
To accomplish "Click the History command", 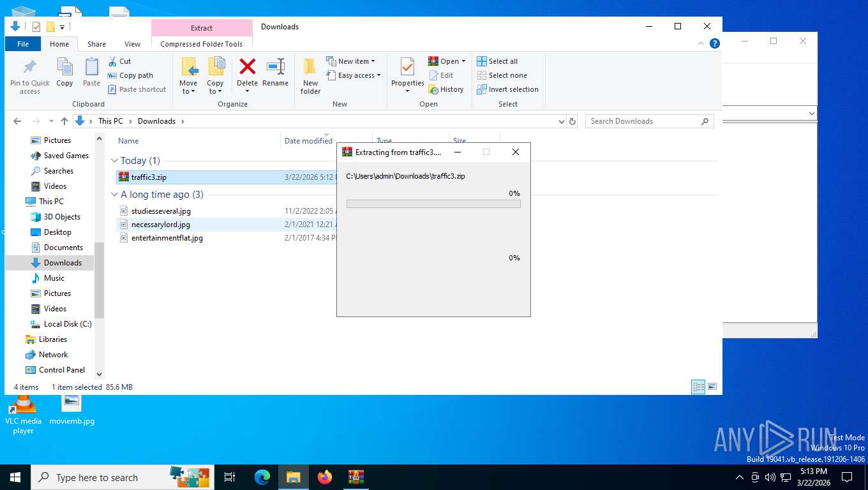I will (x=446, y=89).
